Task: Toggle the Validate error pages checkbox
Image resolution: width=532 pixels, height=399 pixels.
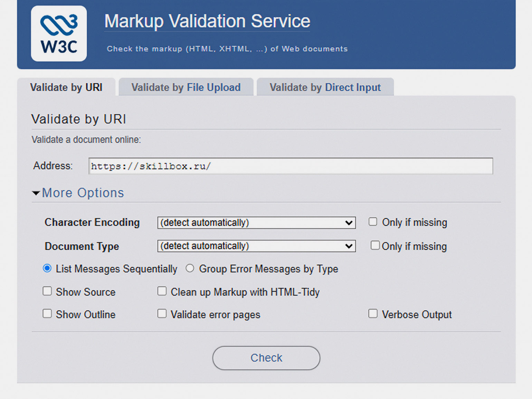Action: [162, 314]
